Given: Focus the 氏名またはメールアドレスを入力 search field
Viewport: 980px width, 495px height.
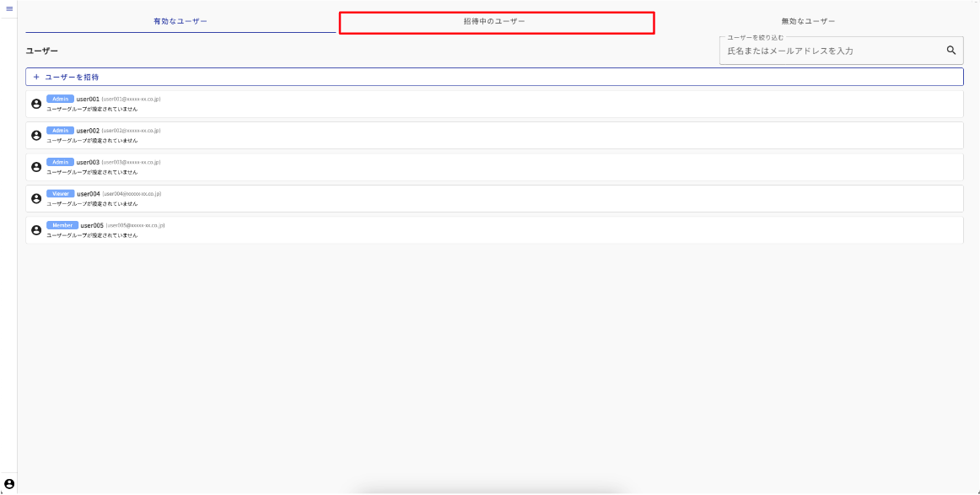Looking at the screenshot, I should tap(831, 51).
